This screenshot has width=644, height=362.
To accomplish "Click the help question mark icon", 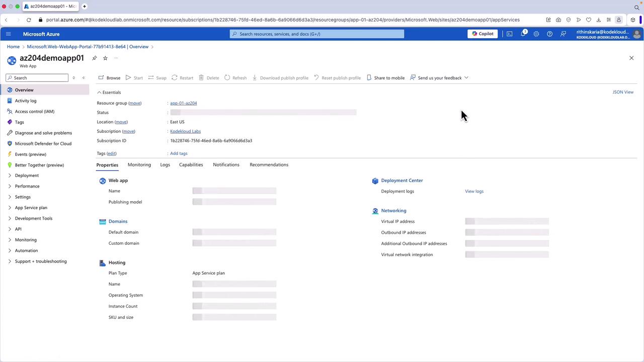I will 549,34.
